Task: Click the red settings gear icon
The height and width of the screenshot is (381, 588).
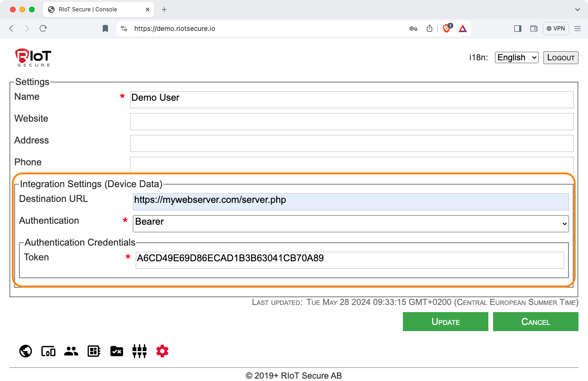Action: (x=162, y=351)
